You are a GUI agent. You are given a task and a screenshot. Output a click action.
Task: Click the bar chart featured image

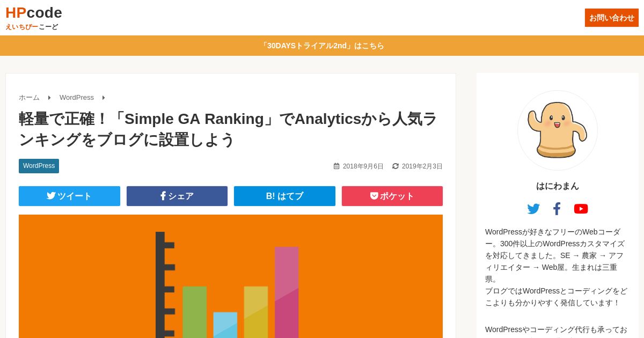(231, 276)
